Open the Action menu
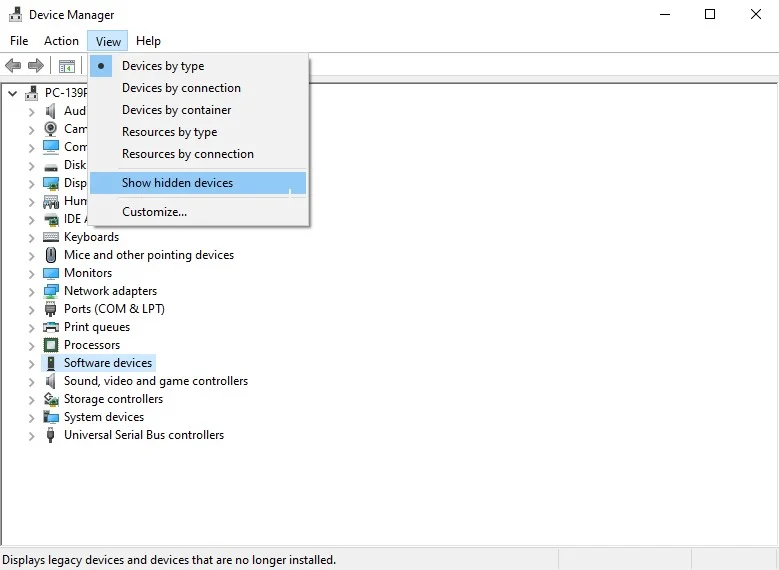779x570 pixels. [x=61, y=41]
